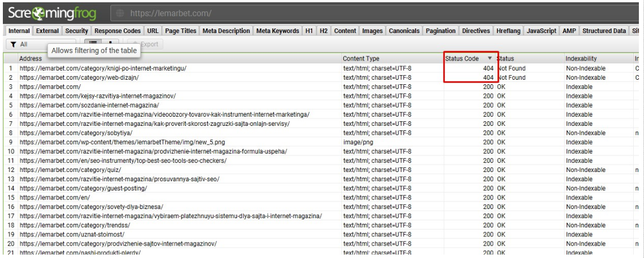
Task: Select the URL tab
Action: 153,31
